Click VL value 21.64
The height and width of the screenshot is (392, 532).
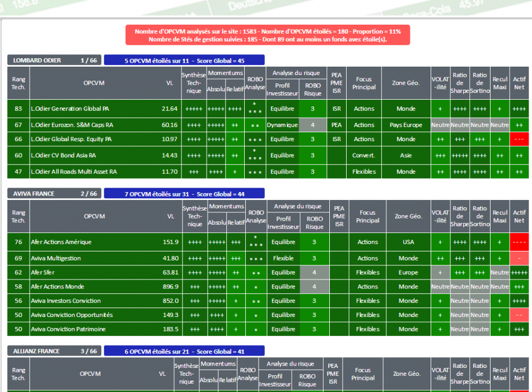(x=170, y=109)
